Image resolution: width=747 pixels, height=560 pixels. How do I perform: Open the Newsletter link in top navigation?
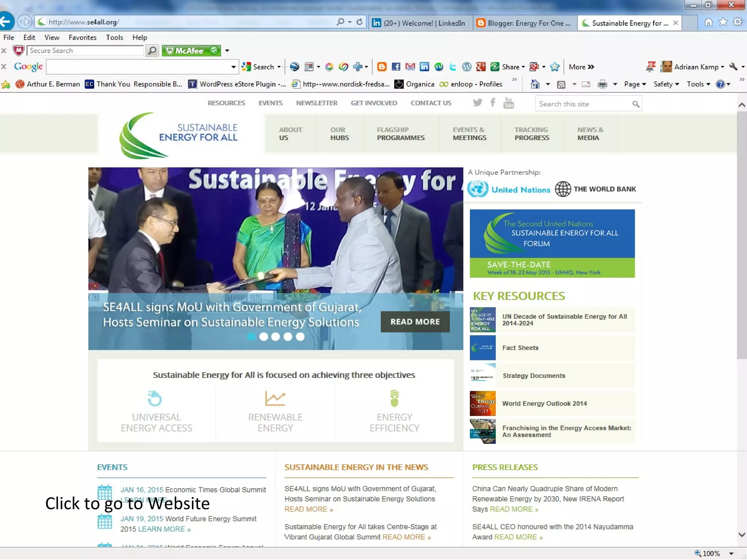pos(317,103)
